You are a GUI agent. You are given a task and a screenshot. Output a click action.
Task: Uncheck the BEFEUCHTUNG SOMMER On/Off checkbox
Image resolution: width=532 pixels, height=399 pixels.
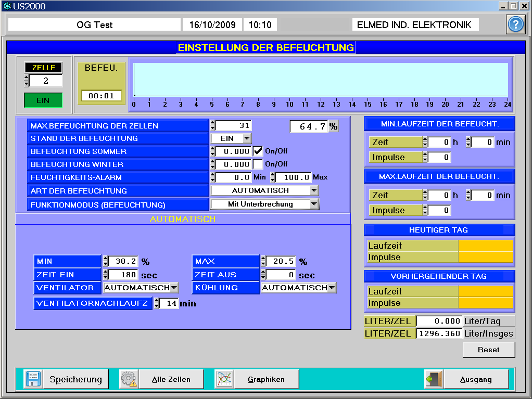coord(258,151)
